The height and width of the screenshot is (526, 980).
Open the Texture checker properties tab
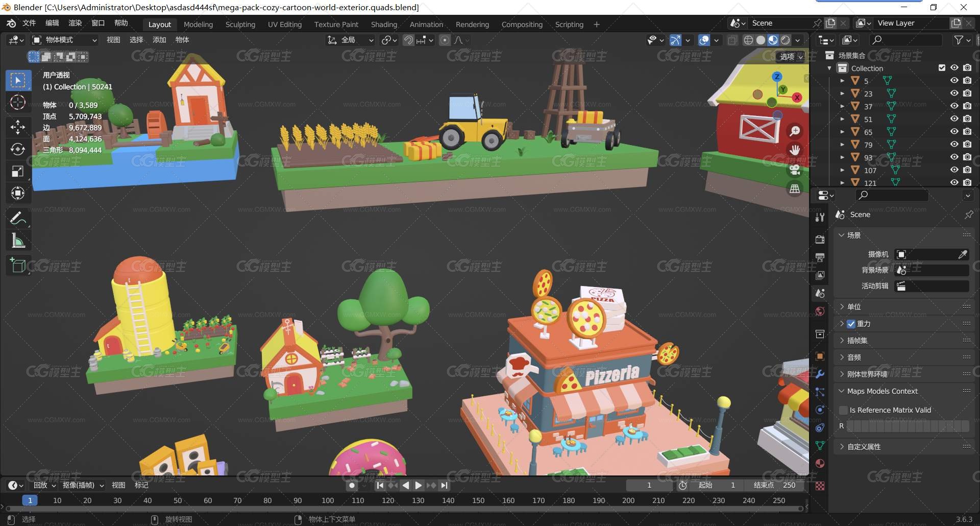(820, 486)
